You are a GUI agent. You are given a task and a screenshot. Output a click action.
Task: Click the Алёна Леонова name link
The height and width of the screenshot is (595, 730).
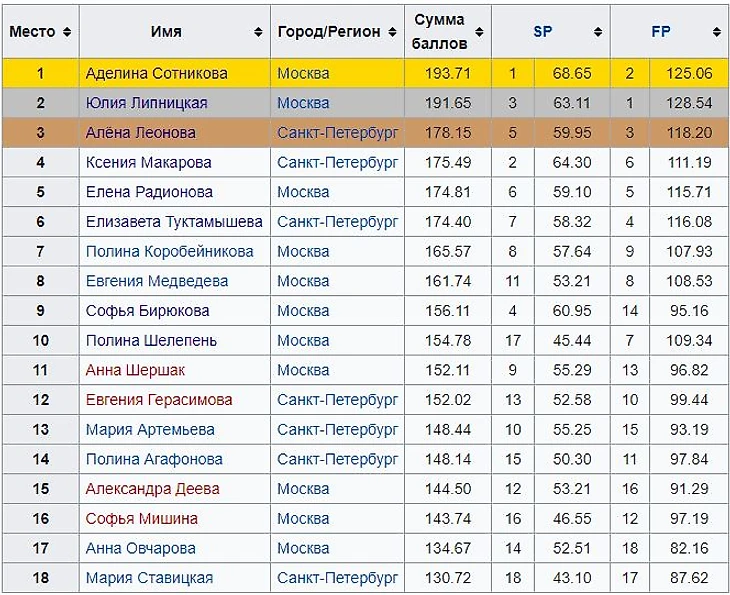pyautogui.click(x=140, y=133)
